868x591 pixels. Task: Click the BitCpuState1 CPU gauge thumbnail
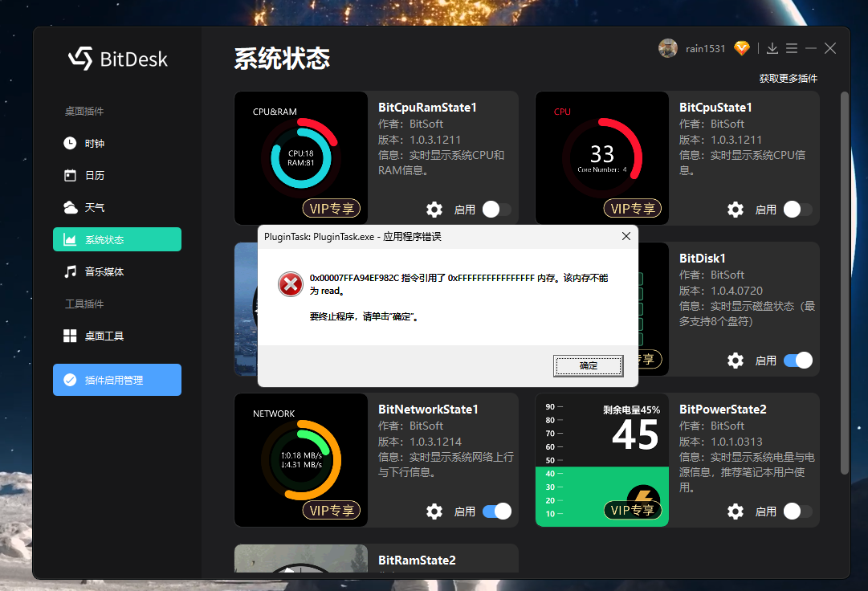[602, 157]
